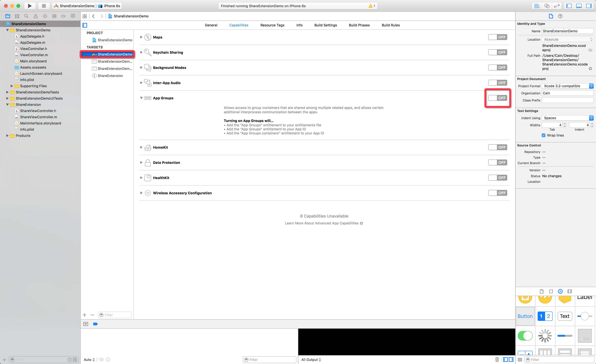The image size is (596, 364).
Task: Open the Quick Help inspector (question mark)
Action: click(x=560, y=16)
